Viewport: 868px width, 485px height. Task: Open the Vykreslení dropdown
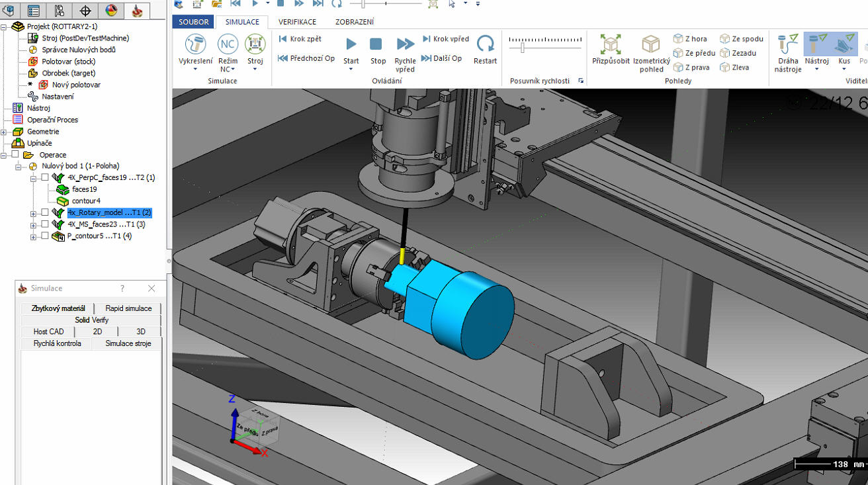pyautogui.click(x=195, y=69)
